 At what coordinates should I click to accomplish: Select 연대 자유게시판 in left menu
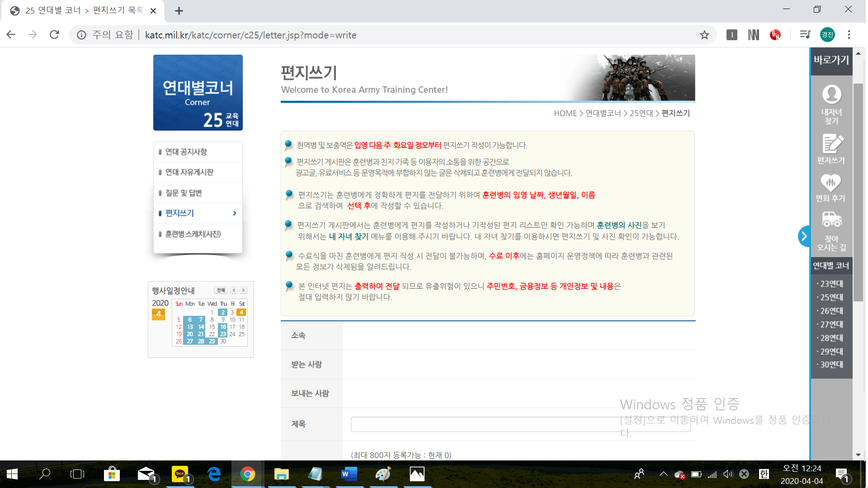pyautogui.click(x=189, y=172)
